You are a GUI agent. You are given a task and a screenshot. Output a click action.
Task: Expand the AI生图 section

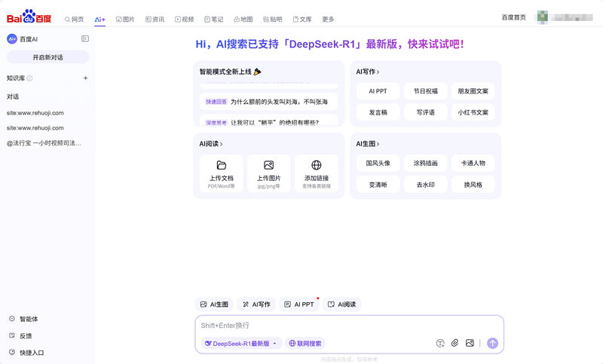click(368, 144)
